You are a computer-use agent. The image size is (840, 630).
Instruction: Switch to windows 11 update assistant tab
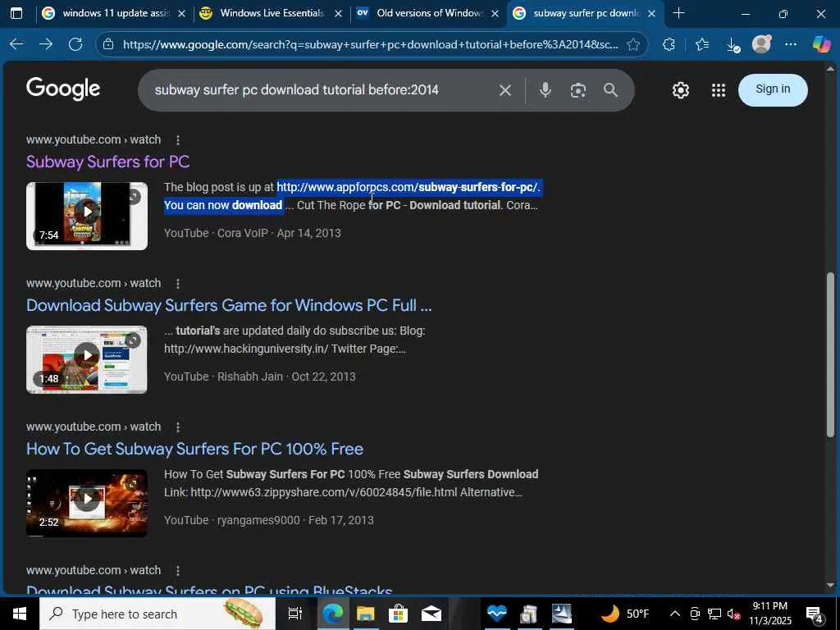click(x=113, y=13)
